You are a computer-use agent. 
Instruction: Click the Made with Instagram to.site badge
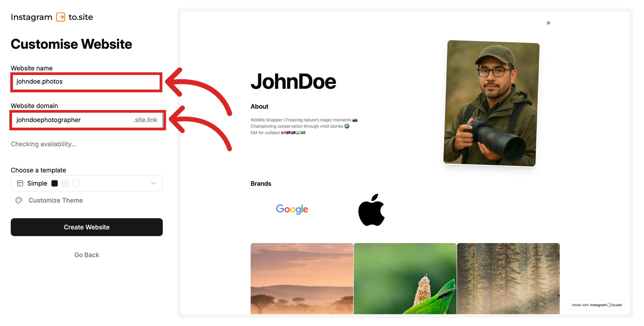tap(597, 305)
